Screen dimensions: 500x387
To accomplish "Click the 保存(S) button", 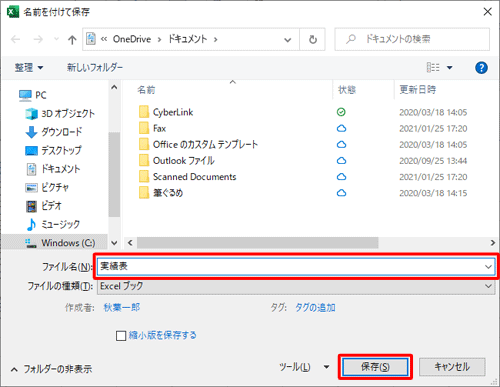I will click(x=375, y=367).
